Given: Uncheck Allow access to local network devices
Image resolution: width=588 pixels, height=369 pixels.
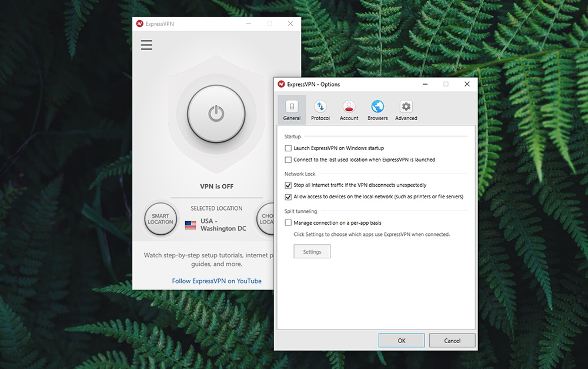Looking at the screenshot, I should [288, 197].
